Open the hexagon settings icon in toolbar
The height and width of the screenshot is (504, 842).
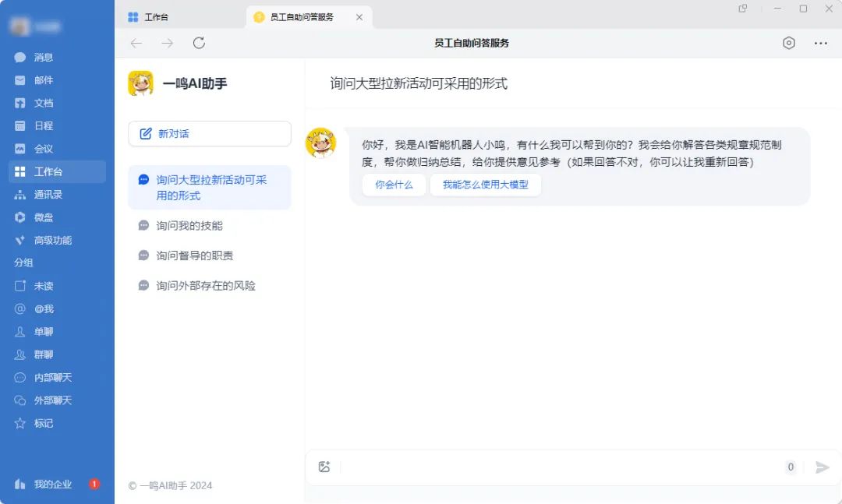click(789, 43)
